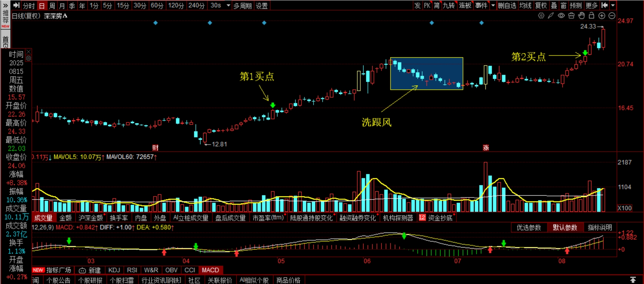Switch indicator to KDJ
644x284 pixels.
[114, 270]
